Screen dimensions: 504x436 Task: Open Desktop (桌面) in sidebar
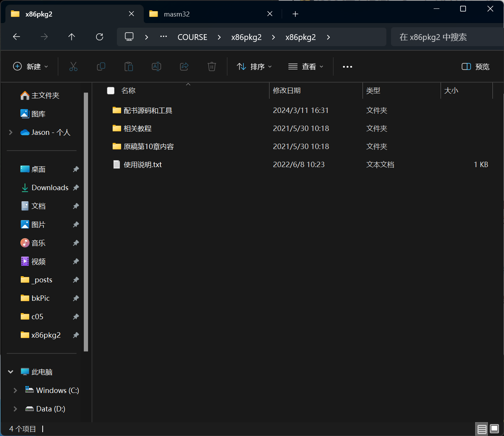click(38, 169)
